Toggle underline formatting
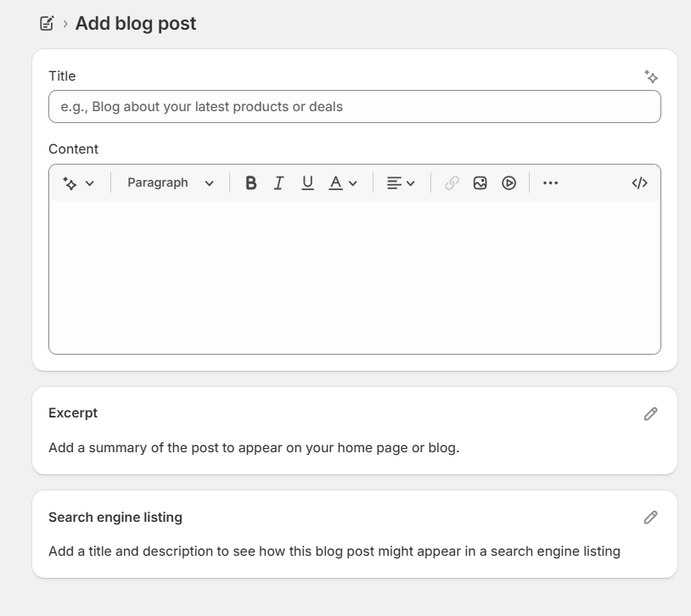This screenshot has height=616, width=691. [x=307, y=183]
